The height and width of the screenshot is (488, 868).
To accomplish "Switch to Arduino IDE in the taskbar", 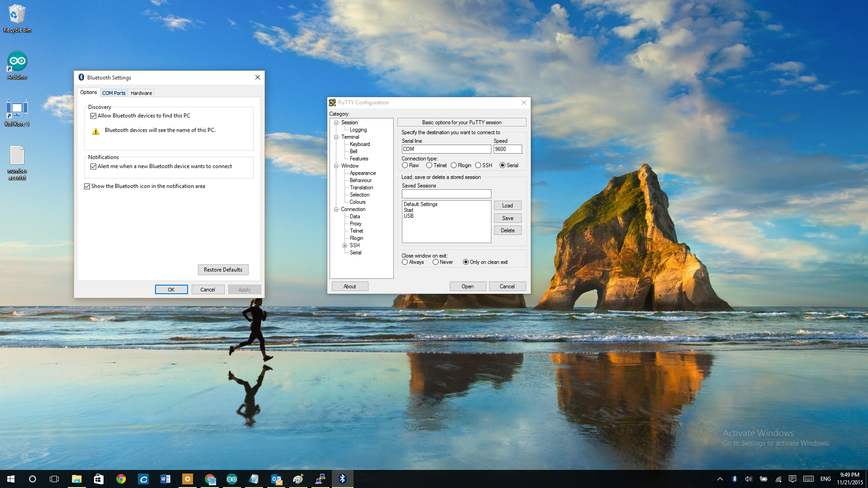I will [x=231, y=479].
